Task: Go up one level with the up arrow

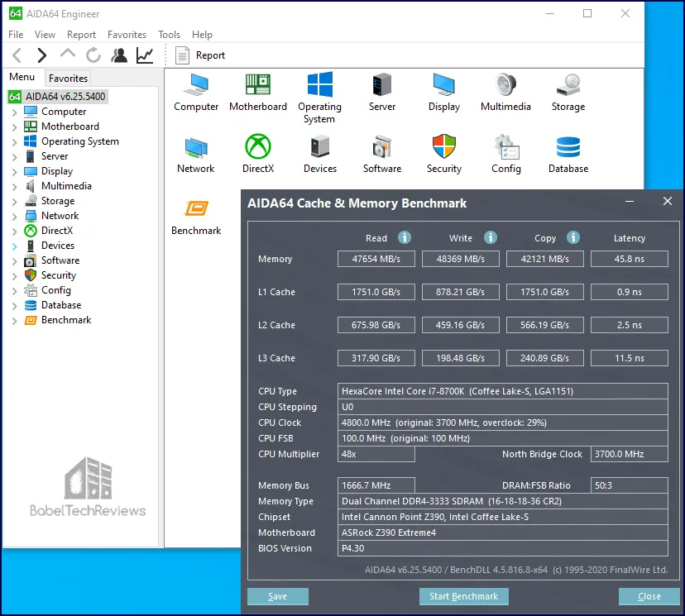Action: (x=68, y=54)
